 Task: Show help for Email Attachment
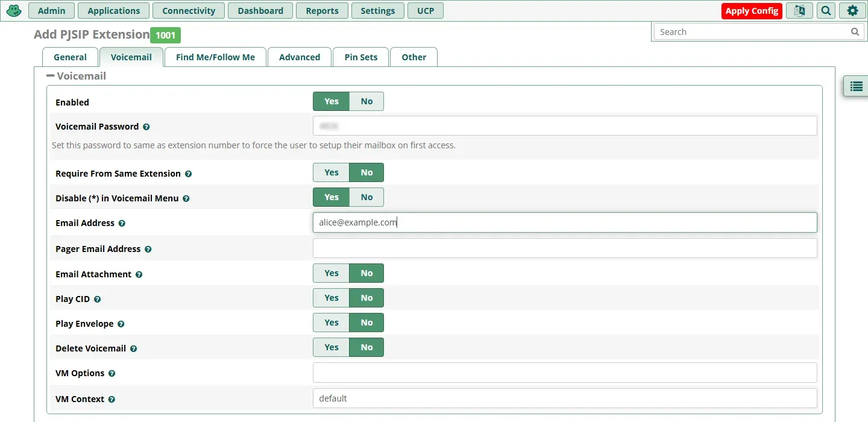coord(139,274)
